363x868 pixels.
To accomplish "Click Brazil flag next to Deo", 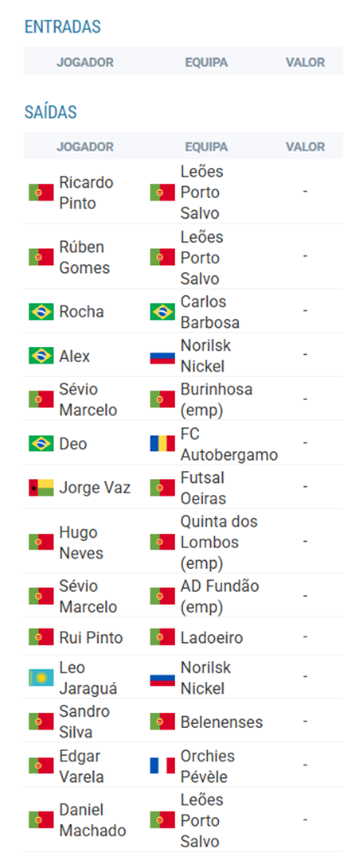I will click(41, 444).
